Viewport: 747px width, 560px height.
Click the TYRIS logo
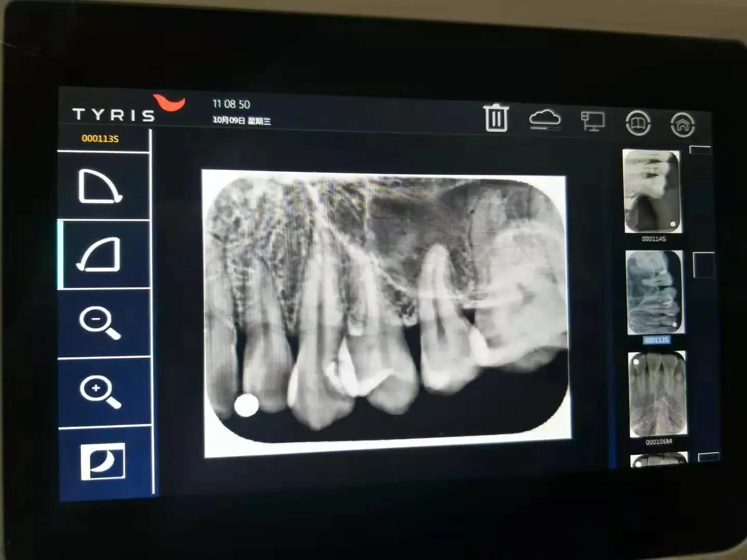tap(128, 109)
